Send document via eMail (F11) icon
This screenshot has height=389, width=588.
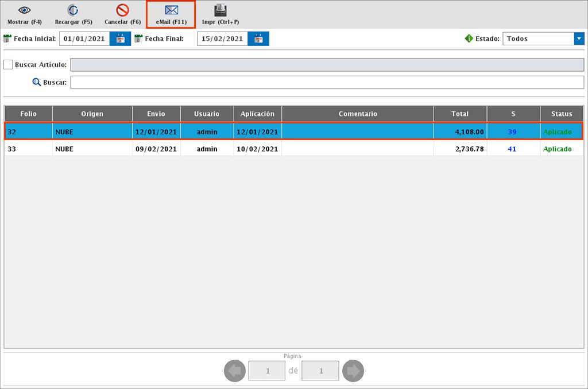[171, 10]
